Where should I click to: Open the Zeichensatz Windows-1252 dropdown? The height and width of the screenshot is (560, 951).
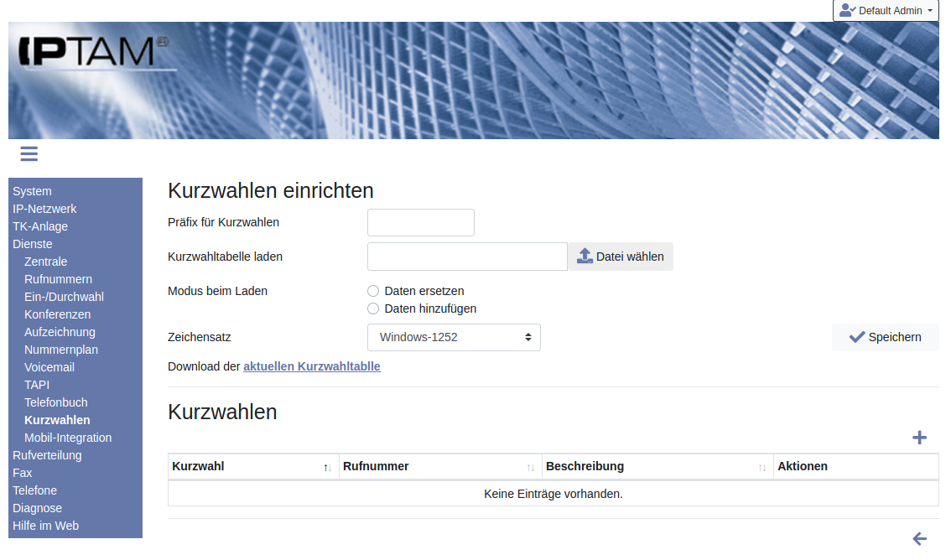[x=454, y=337]
